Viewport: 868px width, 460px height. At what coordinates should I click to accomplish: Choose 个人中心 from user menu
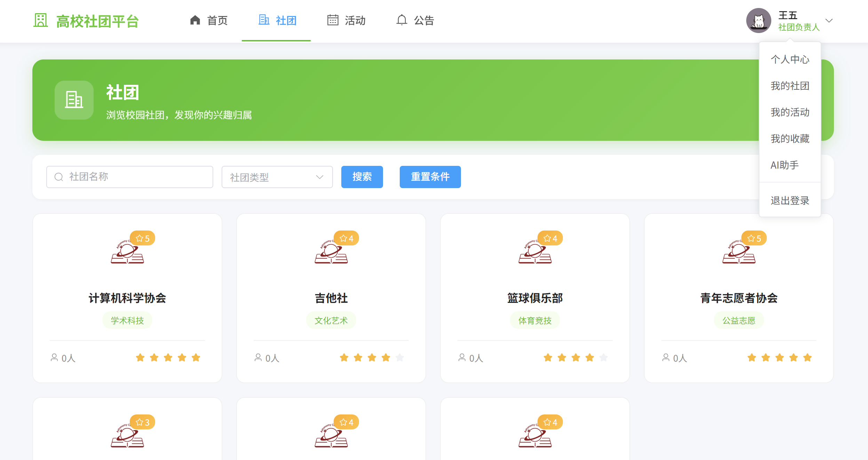790,59
